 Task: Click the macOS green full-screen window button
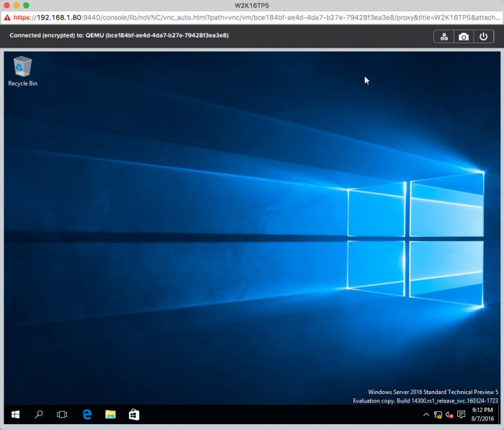26,5
